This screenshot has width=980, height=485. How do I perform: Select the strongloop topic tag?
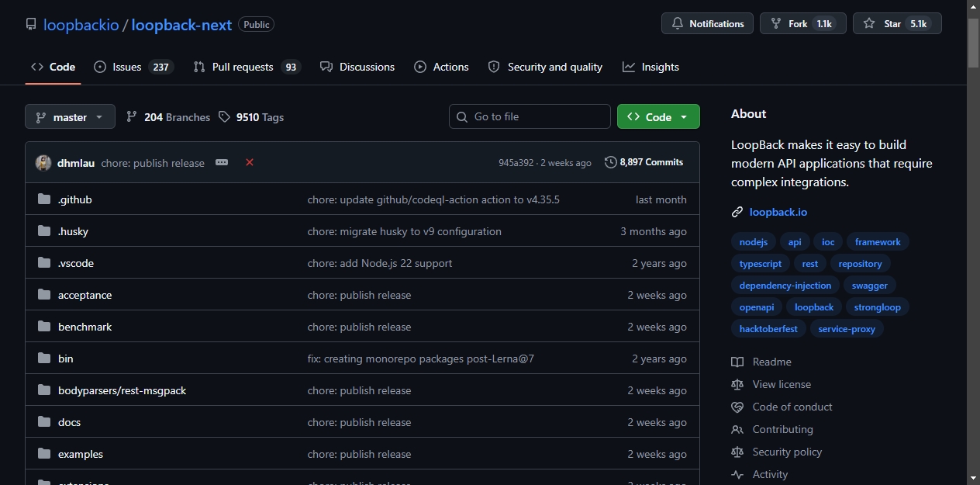click(878, 307)
